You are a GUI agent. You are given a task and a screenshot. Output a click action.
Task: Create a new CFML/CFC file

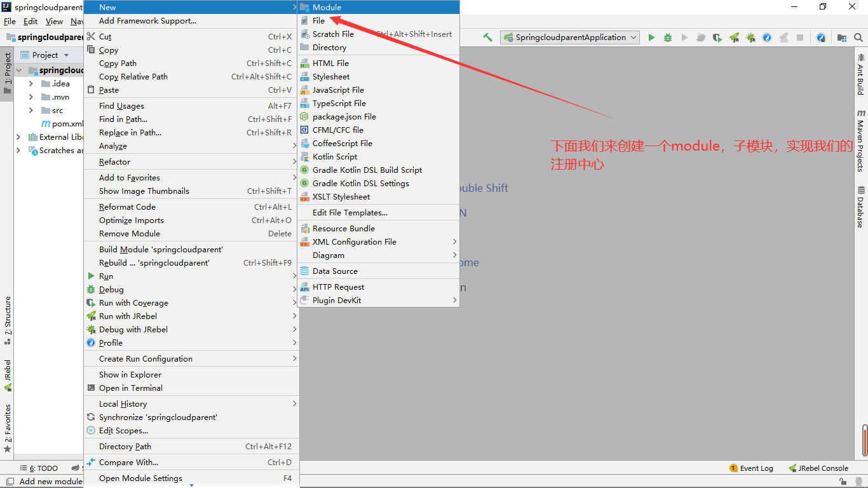click(378, 130)
